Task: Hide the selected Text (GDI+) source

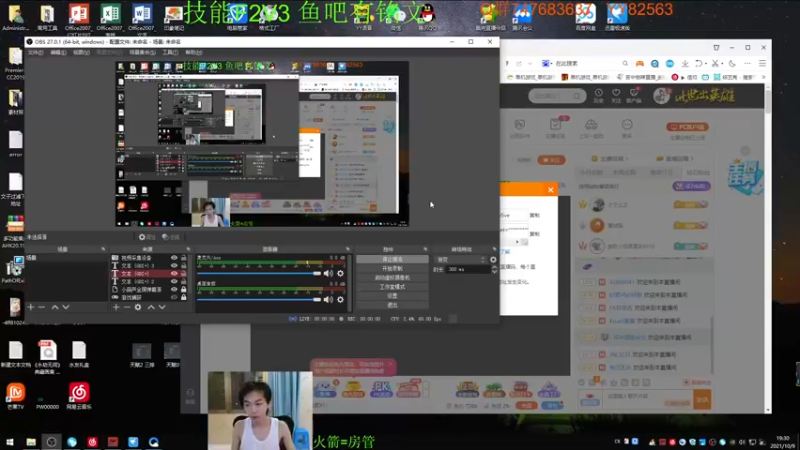Action: (174, 273)
